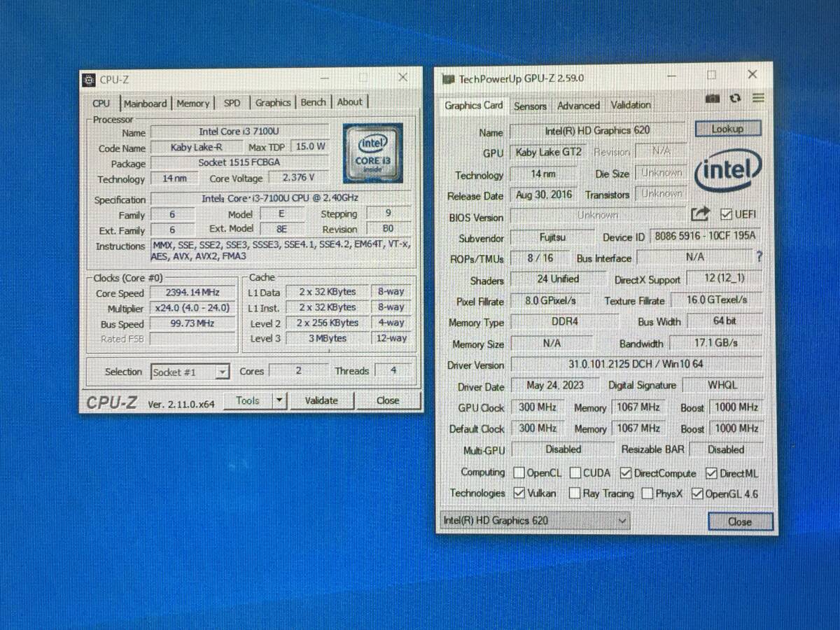Switch to the SPD tab
Image resolution: width=840 pixels, height=630 pixels.
(232, 103)
